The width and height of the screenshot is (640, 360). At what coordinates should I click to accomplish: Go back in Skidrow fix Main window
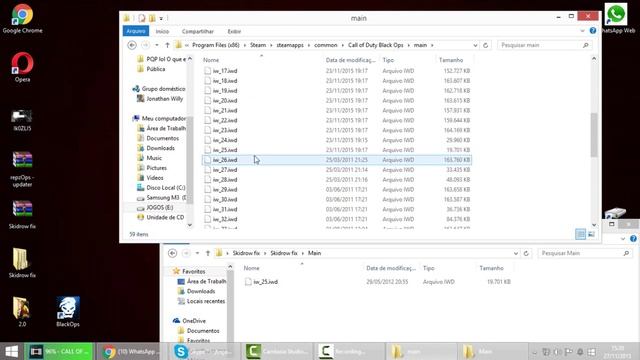(x=172, y=253)
